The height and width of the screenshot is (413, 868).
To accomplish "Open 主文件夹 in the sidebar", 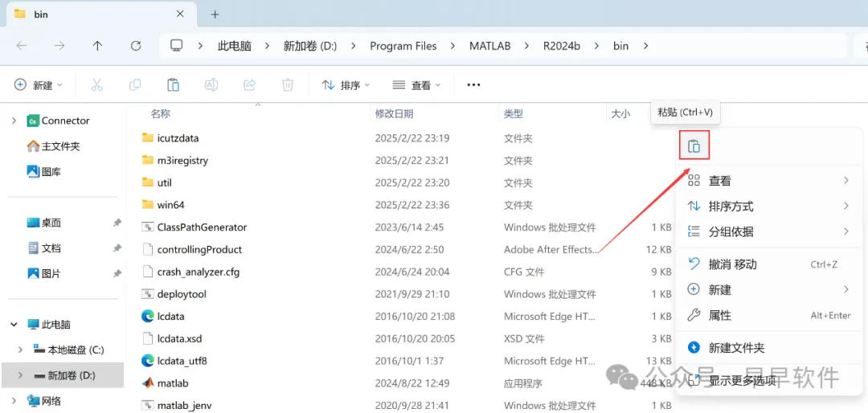I will [54, 146].
